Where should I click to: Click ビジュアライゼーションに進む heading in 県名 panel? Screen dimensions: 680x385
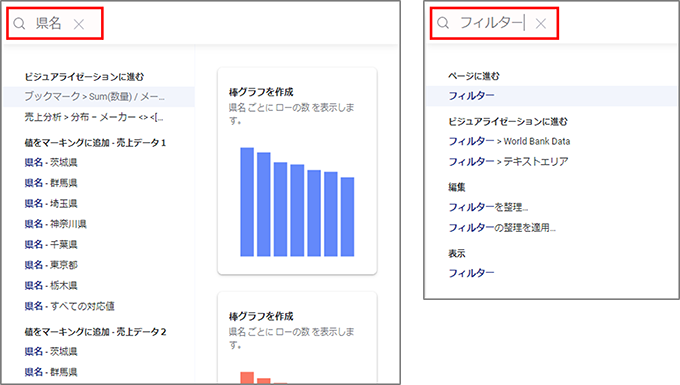point(84,77)
